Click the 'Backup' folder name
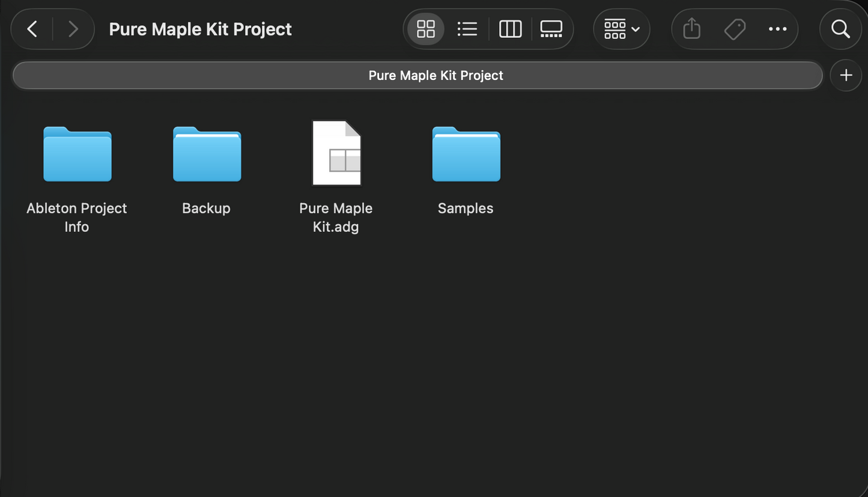 206,209
